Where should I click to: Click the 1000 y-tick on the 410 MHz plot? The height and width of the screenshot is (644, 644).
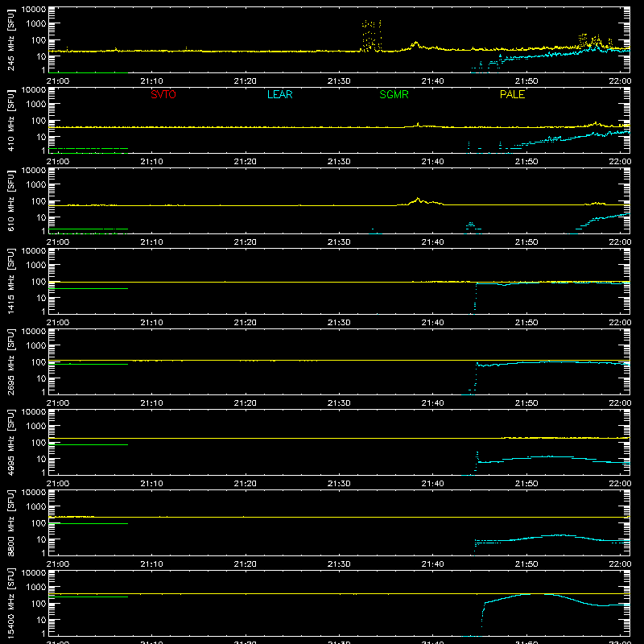click(36, 105)
